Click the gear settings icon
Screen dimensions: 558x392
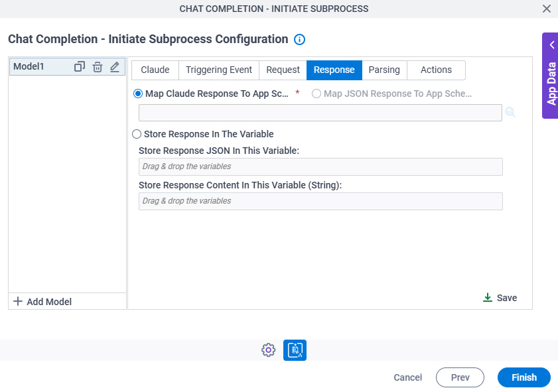268,350
